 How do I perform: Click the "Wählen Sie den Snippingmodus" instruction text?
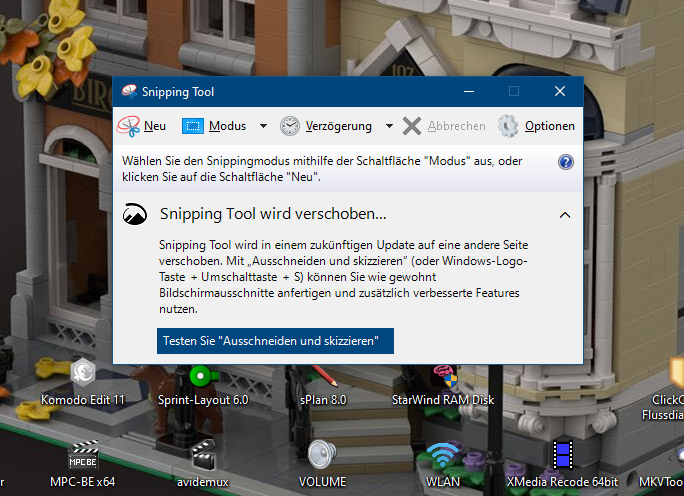322,169
